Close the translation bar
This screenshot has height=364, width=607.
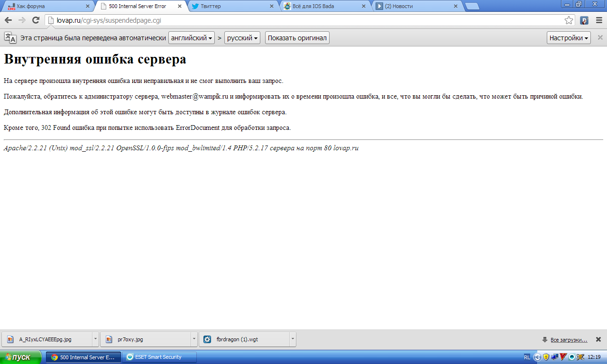pyautogui.click(x=600, y=37)
